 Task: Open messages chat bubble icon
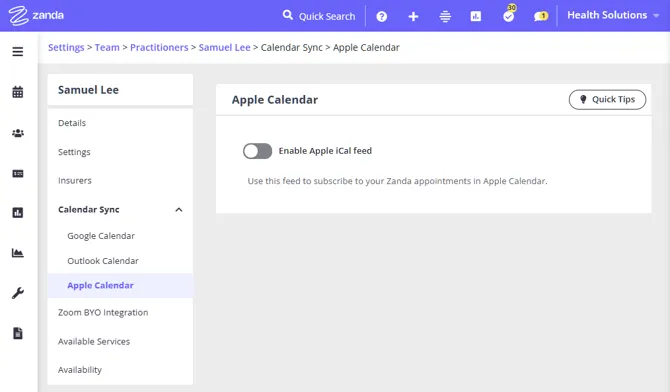[x=540, y=16]
